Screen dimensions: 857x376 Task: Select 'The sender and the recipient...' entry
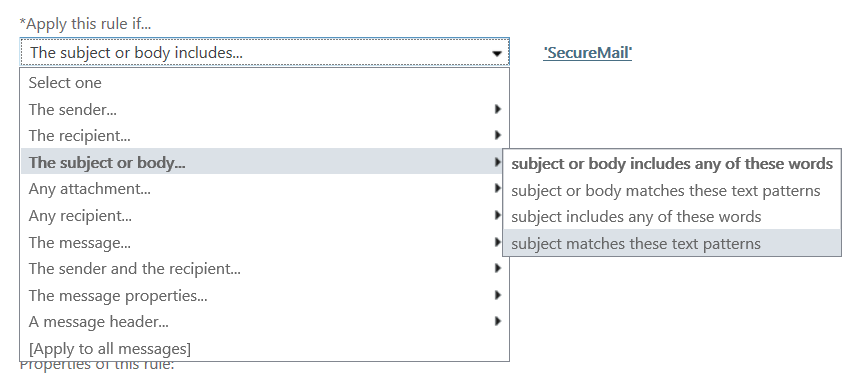coord(265,269)
